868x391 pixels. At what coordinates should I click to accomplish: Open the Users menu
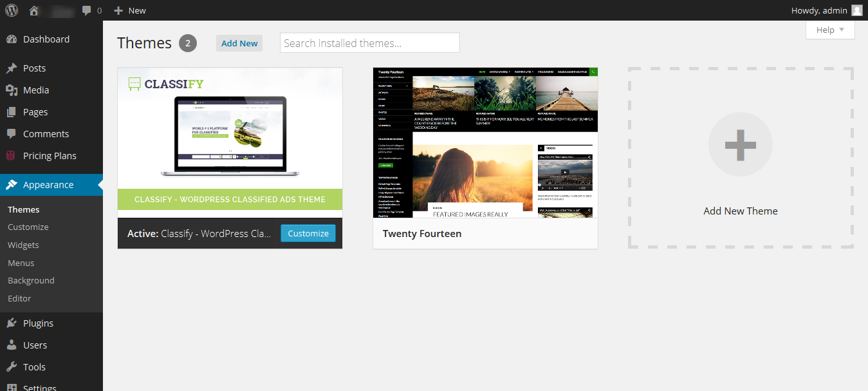coord(51,345)
